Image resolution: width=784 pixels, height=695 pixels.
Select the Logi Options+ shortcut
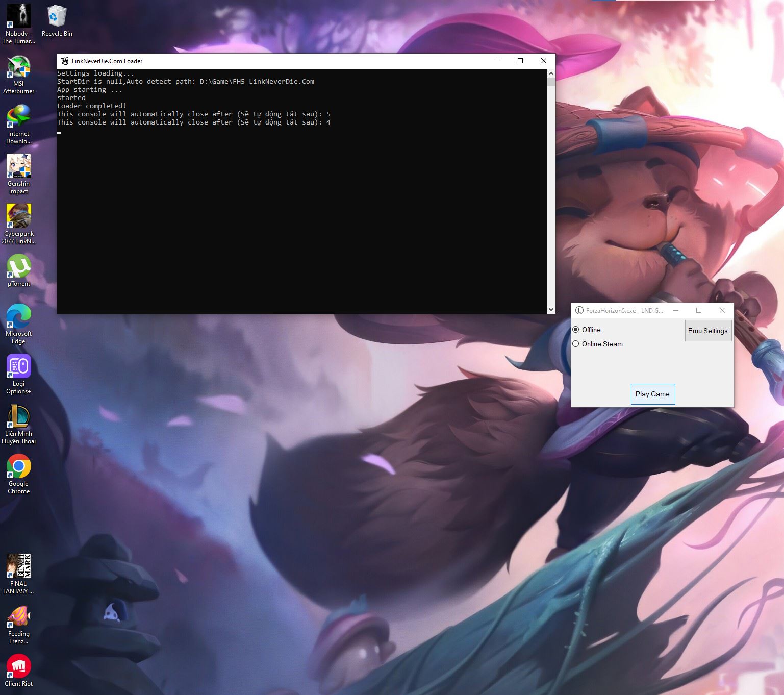[x=18, y=366]
